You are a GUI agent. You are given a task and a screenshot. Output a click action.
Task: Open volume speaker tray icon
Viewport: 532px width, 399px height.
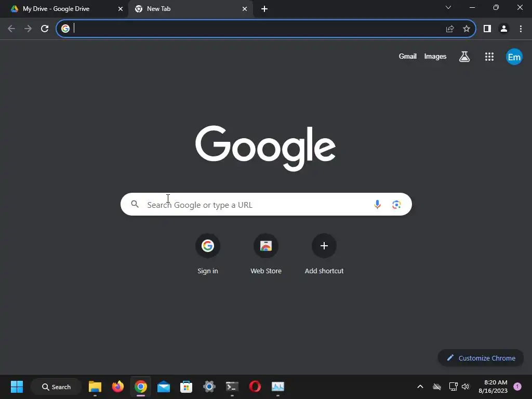click(x=465, y=387)
